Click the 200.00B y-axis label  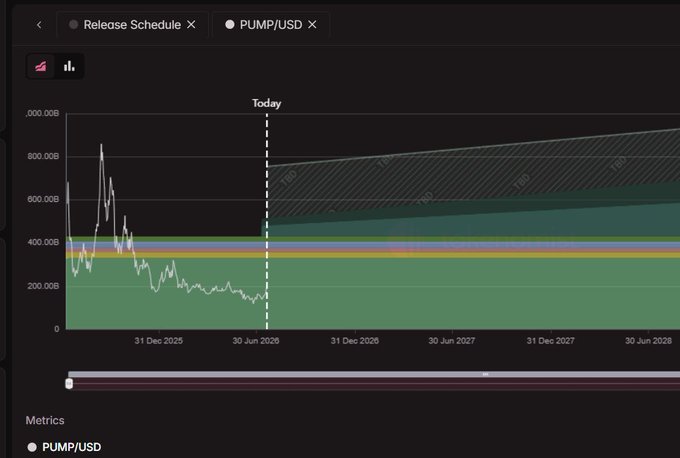43,286
